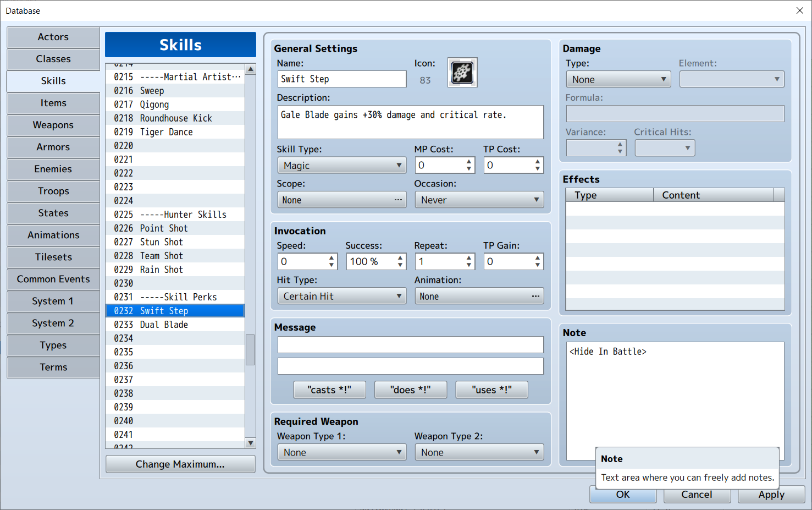
Task: Open the Scope selection via its "..." button
Action: (397, 199)
